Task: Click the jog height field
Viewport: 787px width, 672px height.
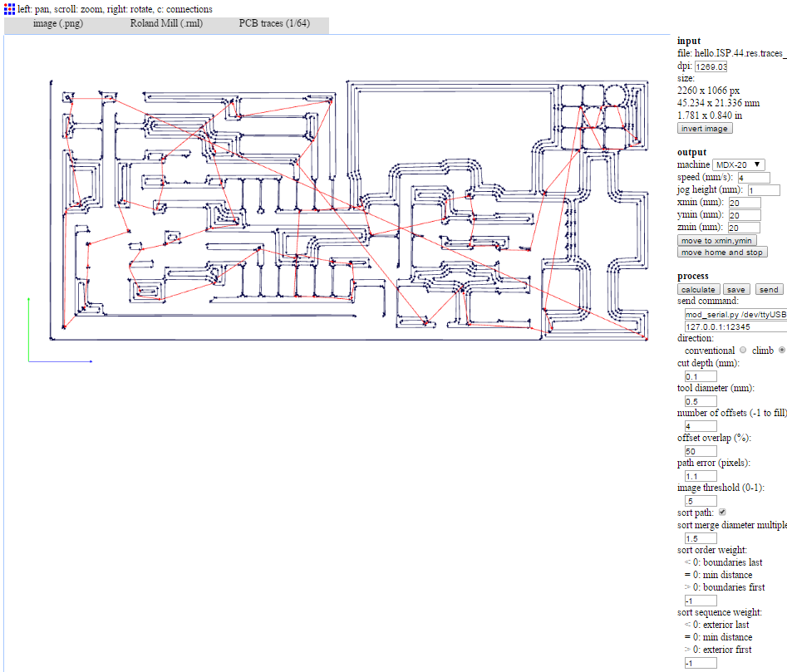Action: tap(764, 190)
